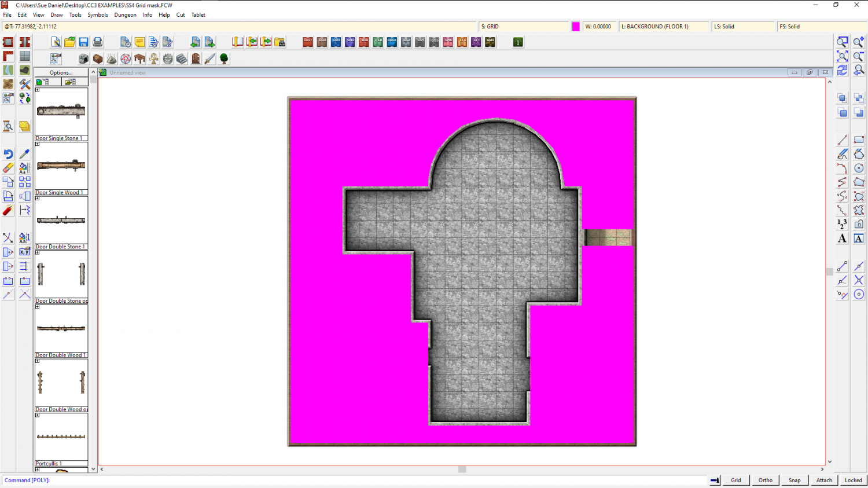
Task: Open the door symbol catalog icon
Action: [x=196, y=58]
